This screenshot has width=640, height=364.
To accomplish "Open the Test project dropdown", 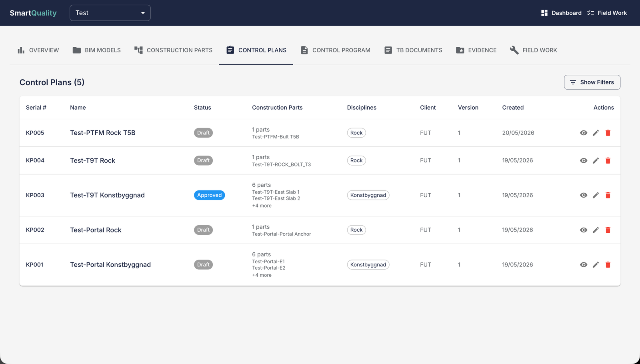I will click(x=110, y=13).
